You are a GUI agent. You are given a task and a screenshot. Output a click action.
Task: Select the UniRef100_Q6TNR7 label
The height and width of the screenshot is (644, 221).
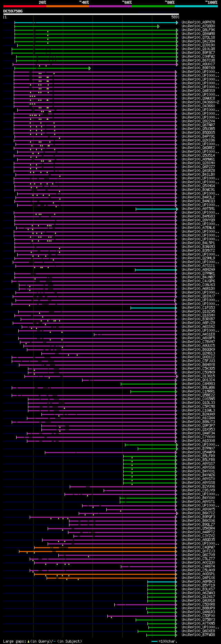198,125
